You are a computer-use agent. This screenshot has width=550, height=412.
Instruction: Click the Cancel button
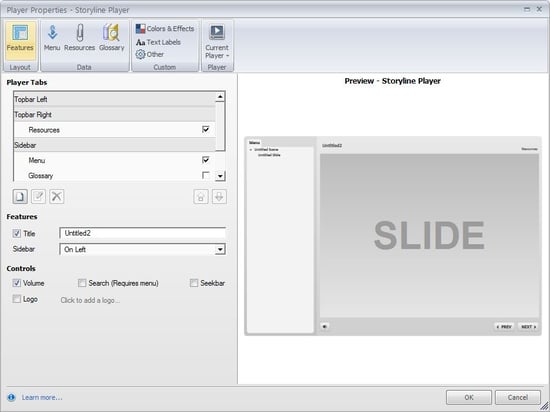tap(517, 397)
